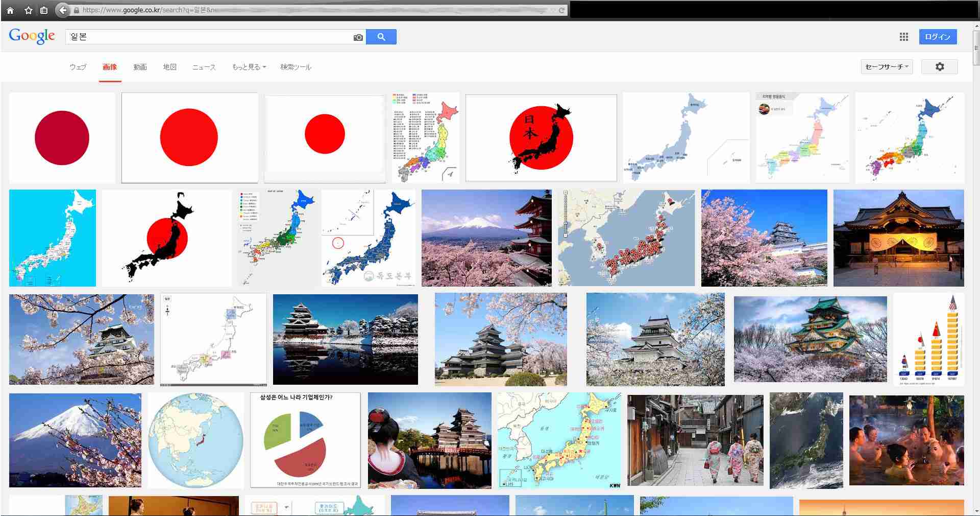Viewport: 980px width, 516px height.
Task: Open the pale blue Japan map thumbnail
Action: [x=686, y=137]
